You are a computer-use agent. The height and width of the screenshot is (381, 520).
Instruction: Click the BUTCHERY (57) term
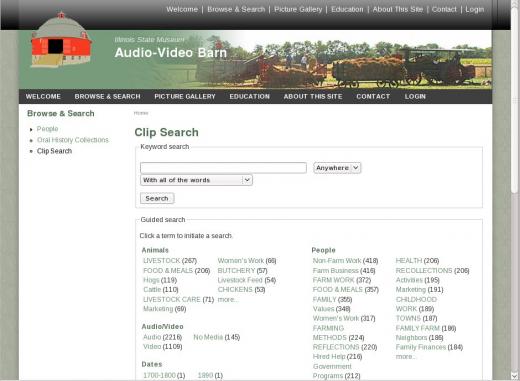(242, 270)
